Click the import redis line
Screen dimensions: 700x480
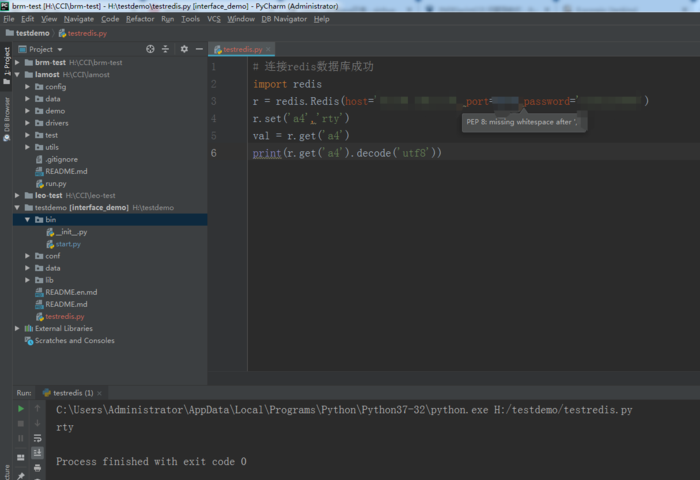click(287, 84)
